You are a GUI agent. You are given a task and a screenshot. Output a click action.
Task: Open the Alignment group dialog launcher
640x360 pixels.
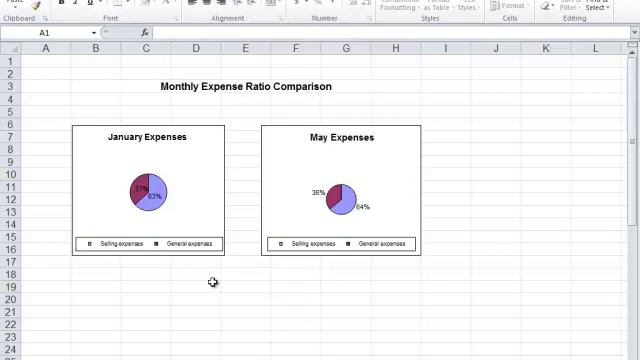coord(280,18)
